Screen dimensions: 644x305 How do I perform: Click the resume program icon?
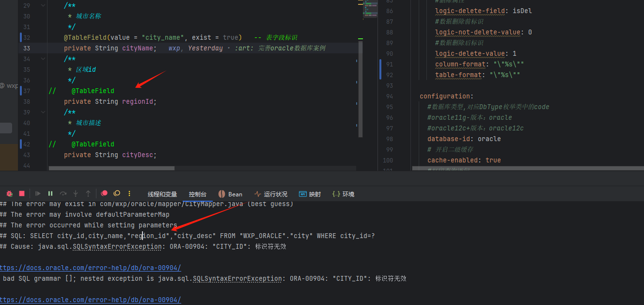click(38, 193)
